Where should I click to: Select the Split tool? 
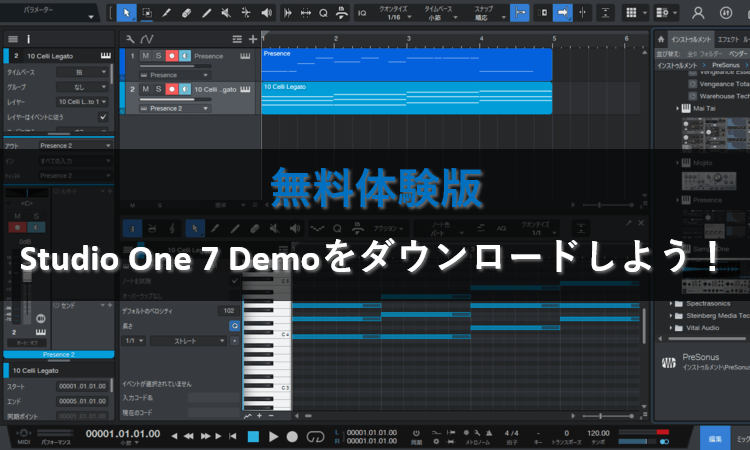(x=166, y=13)
